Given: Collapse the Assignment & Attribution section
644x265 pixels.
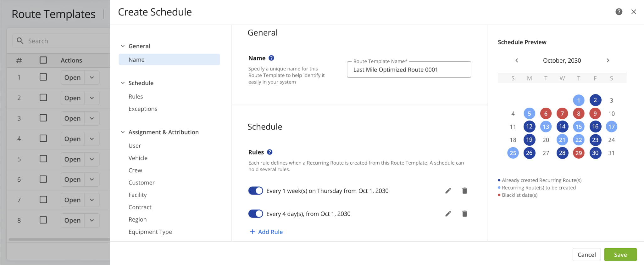Looking at the screenshot, I should coord(123,132).
